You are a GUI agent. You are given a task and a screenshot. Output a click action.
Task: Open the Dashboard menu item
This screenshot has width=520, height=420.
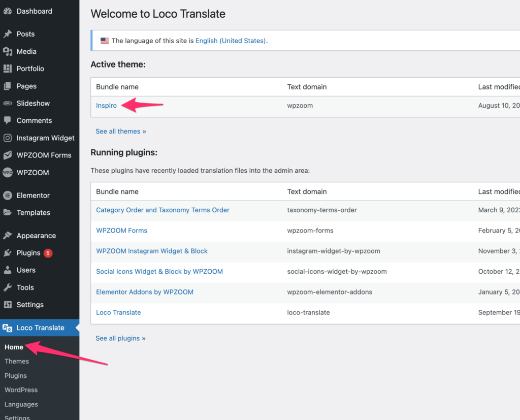pos(35,11)
